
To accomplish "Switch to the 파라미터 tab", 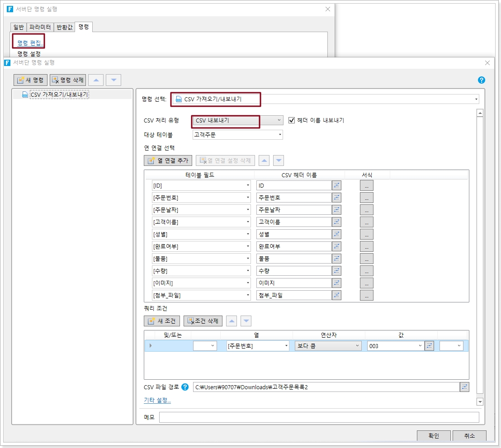I will coord(40,27).
